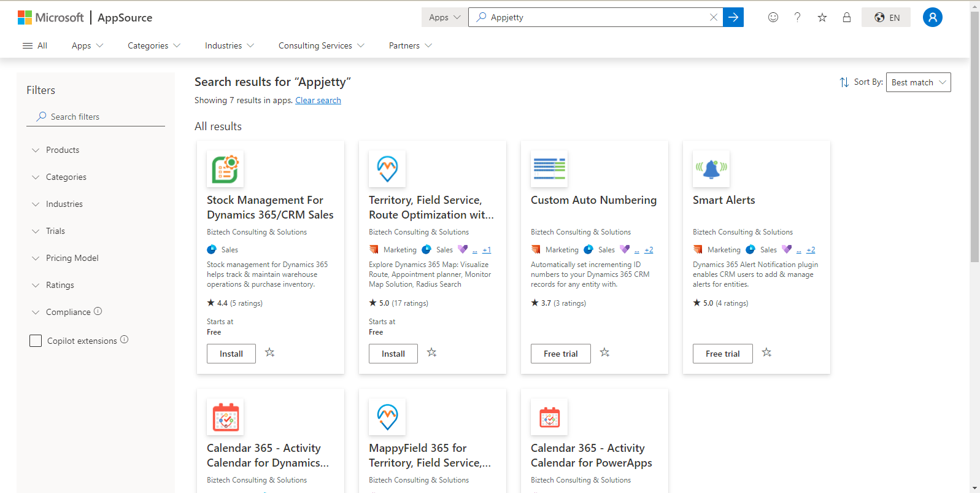Open saved favorites star in header
The height and width of the screenshot is (493, 980).
[822, 17]
